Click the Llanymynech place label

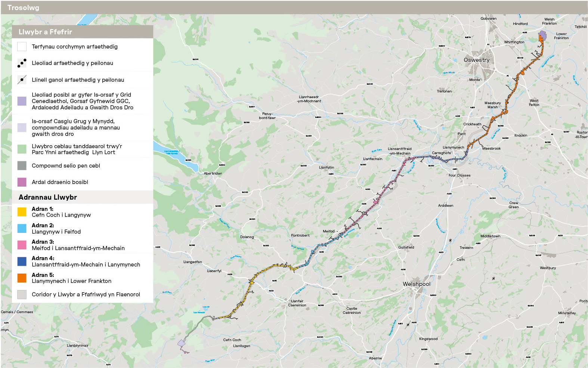click(x=454, y=147)
